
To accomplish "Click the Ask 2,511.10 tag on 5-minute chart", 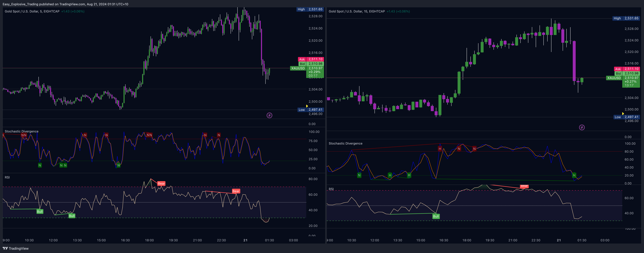I will (x=311, y=59).
